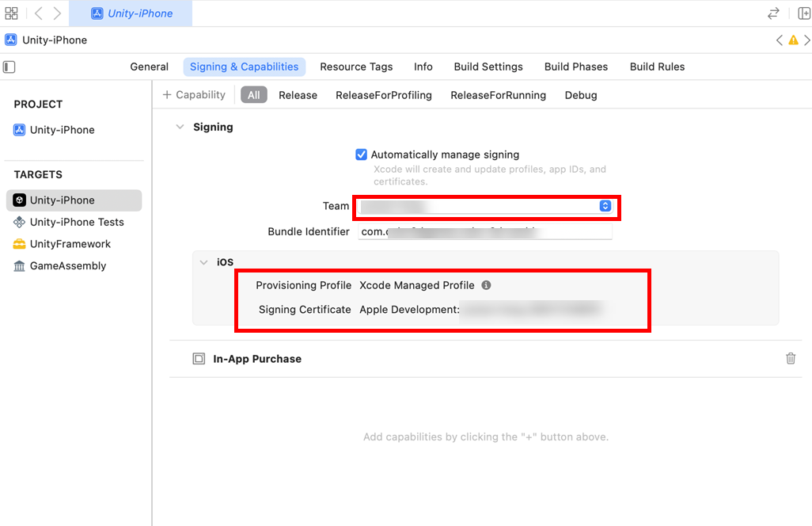Open the Team dropdown
The image size is (812, 526).
[485, 206]
